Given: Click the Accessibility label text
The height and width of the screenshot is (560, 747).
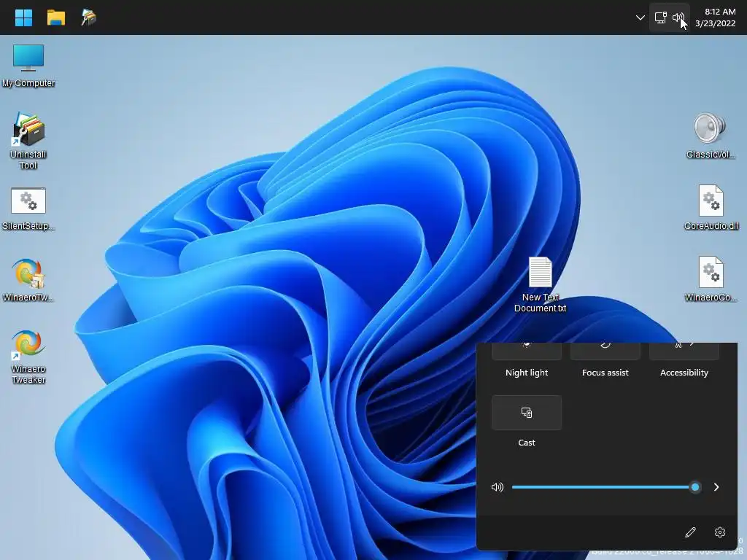Looking at the screenshot, I should click(684, 373).
